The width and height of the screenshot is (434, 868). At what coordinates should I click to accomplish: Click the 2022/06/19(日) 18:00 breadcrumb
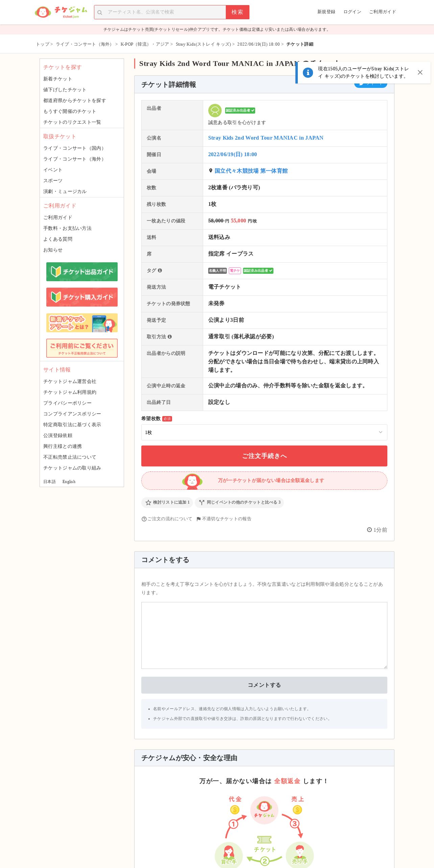pyautogui.click(x=258, y=44)
